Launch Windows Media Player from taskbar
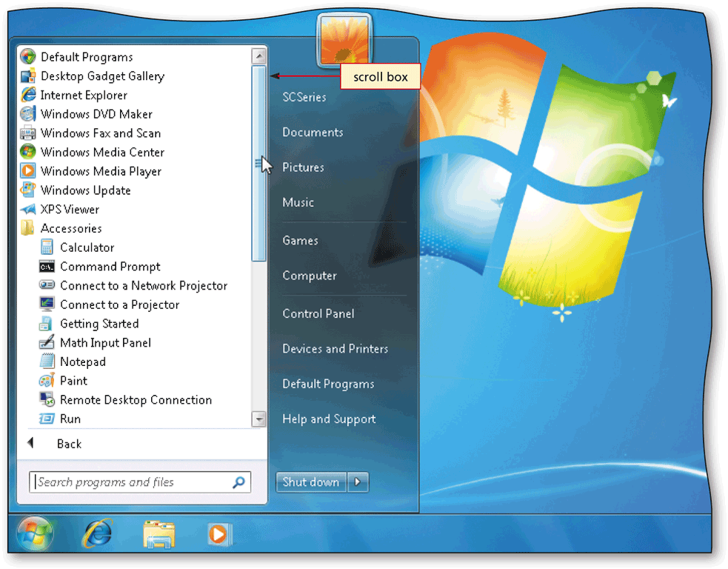Viewport: 728px width, 569px height. click(x=219, y=534)
